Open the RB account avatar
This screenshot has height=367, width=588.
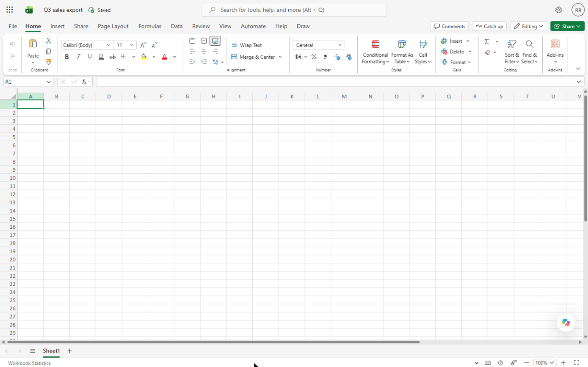tap(578, 10)
